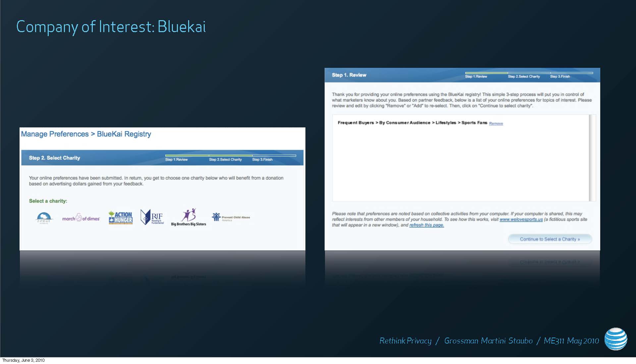Pick the Action Against Hunger logo
The height and width of the screenshot is (364, 636).
121,217
